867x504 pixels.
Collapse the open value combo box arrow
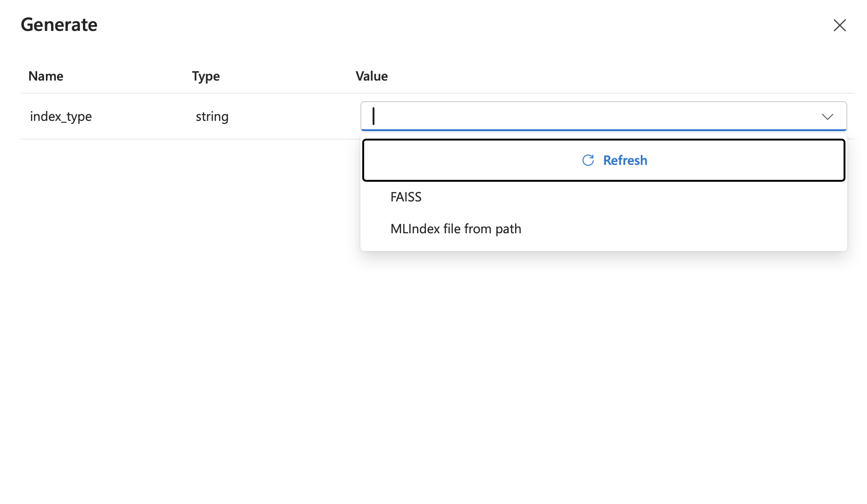[x=827, y=117]
